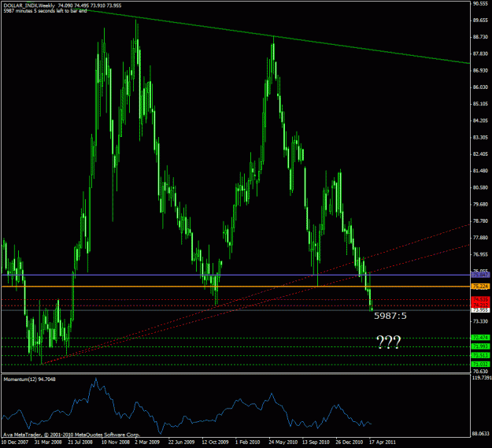Click the green 71.993 price level tag
This screenshot has height=448, width=492.
coord(480,346)
